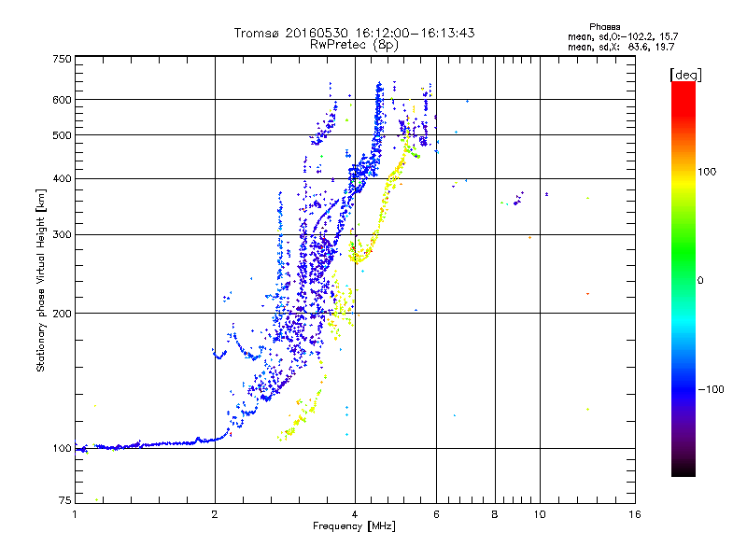Click the x-axis title 'Frequency [MHz]'
This screenshot has width=747, height=560.
(x=354, y=526)
